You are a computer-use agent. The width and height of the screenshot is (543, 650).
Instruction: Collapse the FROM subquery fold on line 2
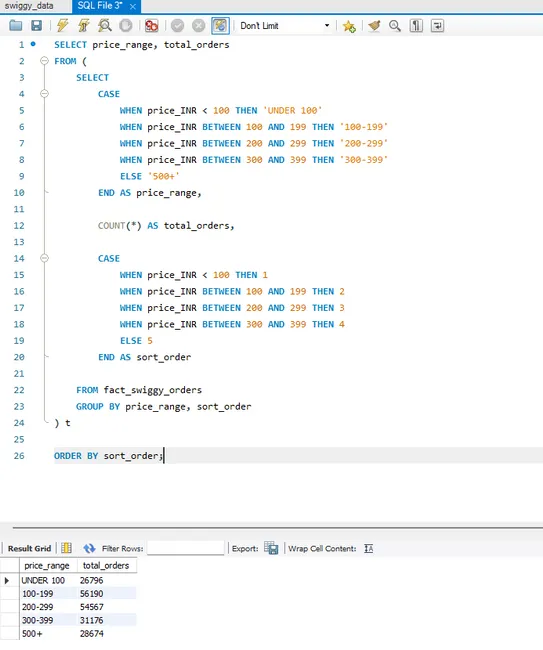pyautogui.click(x=44, y=61)
